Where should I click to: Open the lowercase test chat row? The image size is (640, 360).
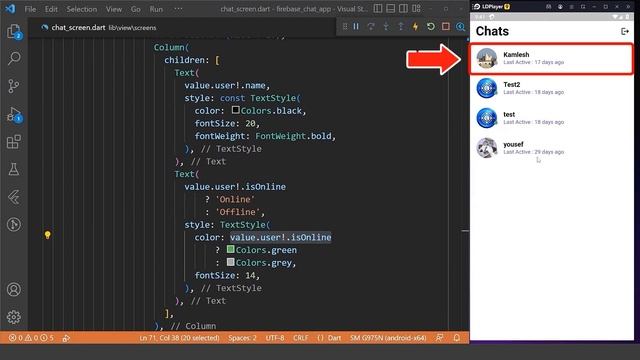(x=551, y=118)
